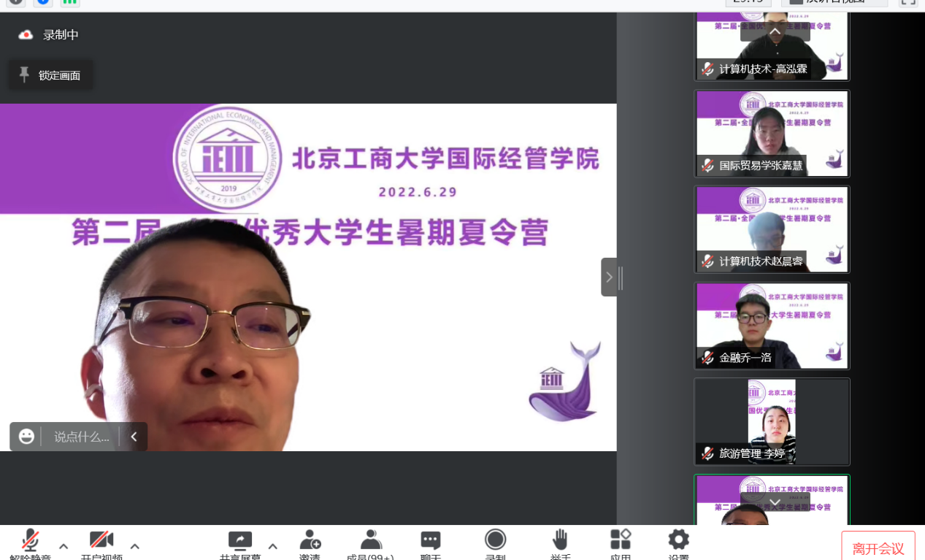Screen dimensions: 925x560
Task: Type in the 说点什么 chat input
Action: pos(82,437)
